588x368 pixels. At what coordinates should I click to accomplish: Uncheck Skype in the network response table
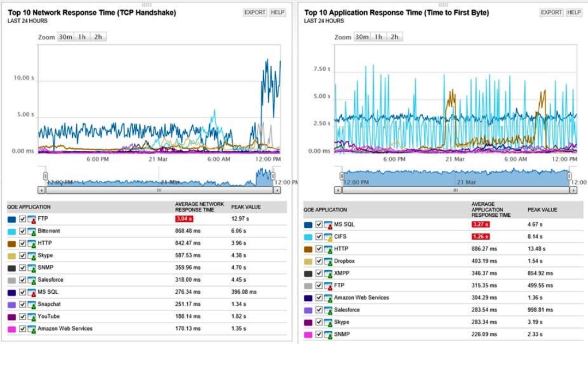point(22,256)
